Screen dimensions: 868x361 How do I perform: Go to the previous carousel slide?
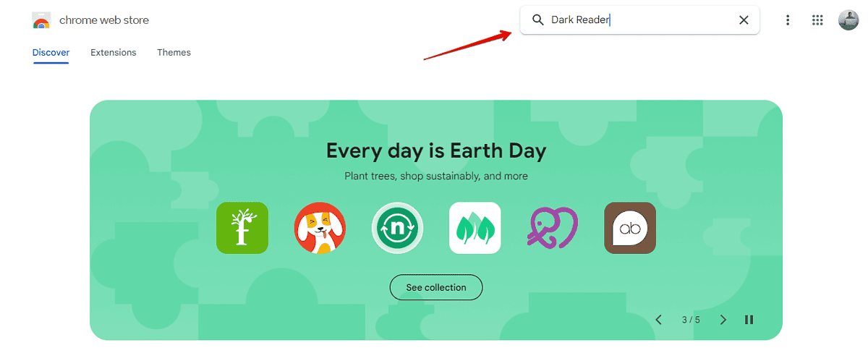659,320
